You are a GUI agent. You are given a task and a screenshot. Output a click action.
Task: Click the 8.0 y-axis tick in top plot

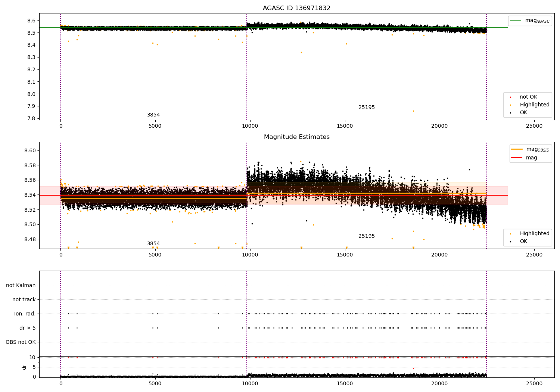coord(32,94)
